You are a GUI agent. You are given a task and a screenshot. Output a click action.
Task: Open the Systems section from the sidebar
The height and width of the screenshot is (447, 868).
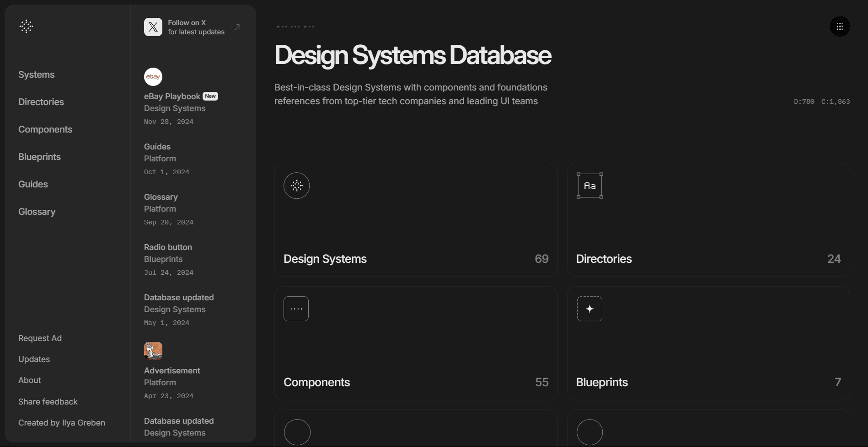coord(36,74)
